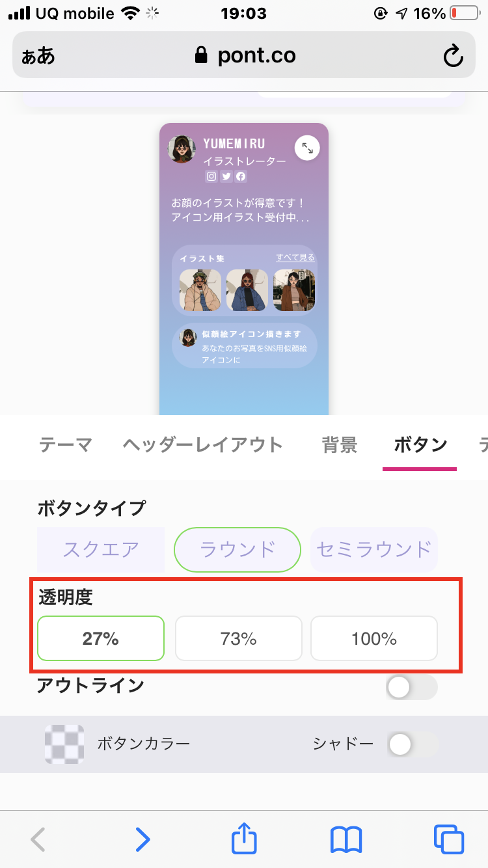Switch to the 背景 tab
Screen dimensions: 488x868
(340, 445)
